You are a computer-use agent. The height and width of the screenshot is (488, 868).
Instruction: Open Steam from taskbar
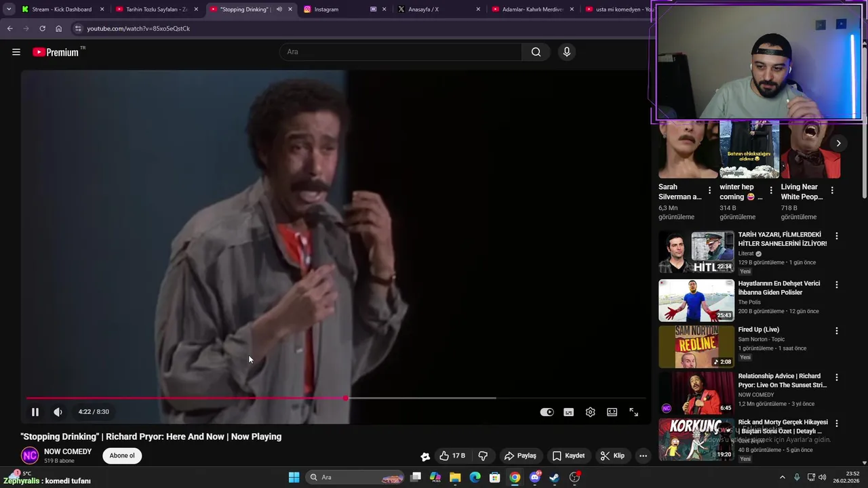(x=554, y=477)
